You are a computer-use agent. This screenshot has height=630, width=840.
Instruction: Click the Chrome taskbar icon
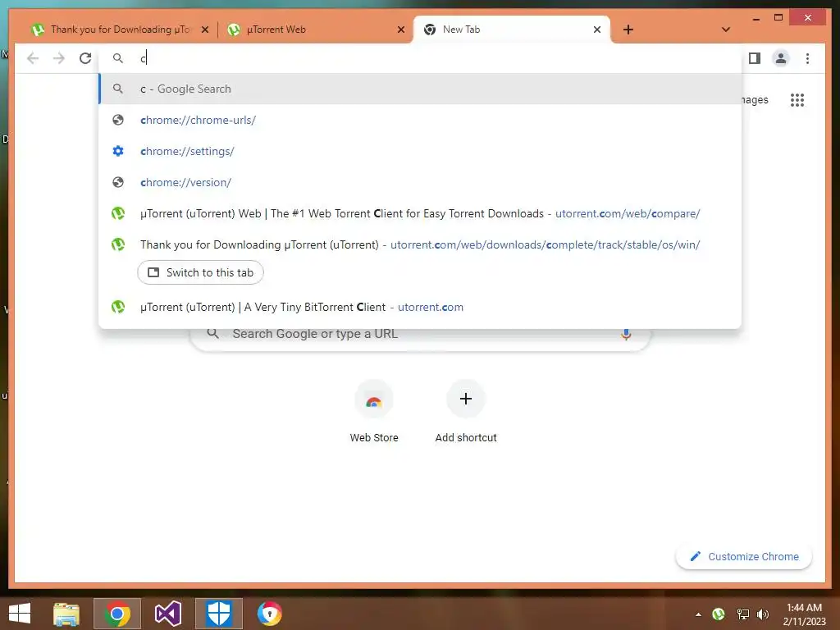[117, 614]
